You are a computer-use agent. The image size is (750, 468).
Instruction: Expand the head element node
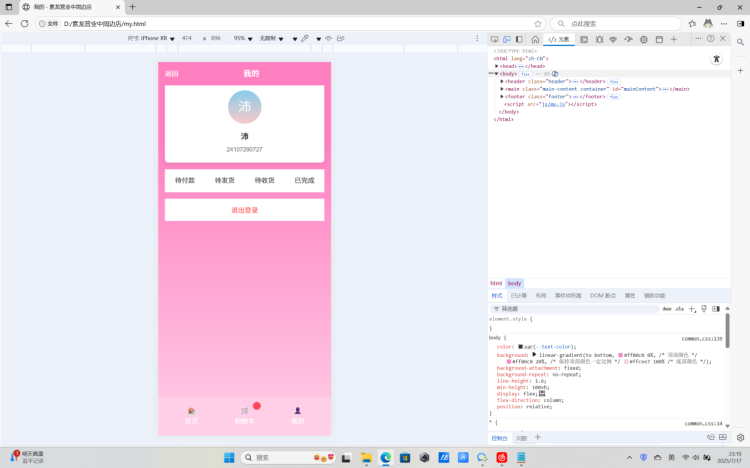click(x=496, y=66)
